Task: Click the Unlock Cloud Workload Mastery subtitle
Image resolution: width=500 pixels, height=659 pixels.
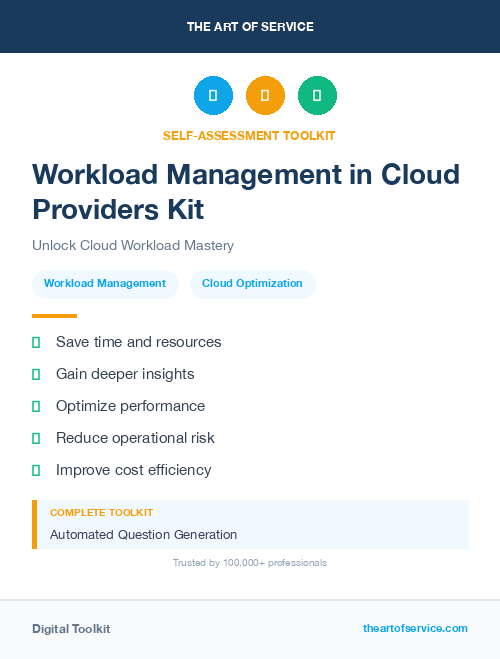Action: click(133, 245)
